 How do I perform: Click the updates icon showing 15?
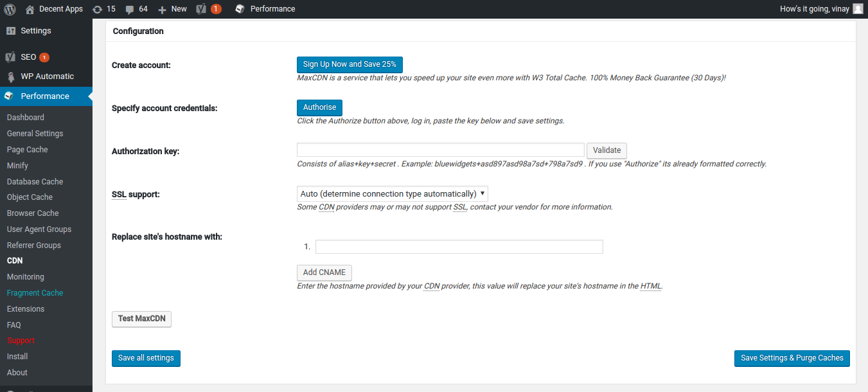tap(97, 9)
